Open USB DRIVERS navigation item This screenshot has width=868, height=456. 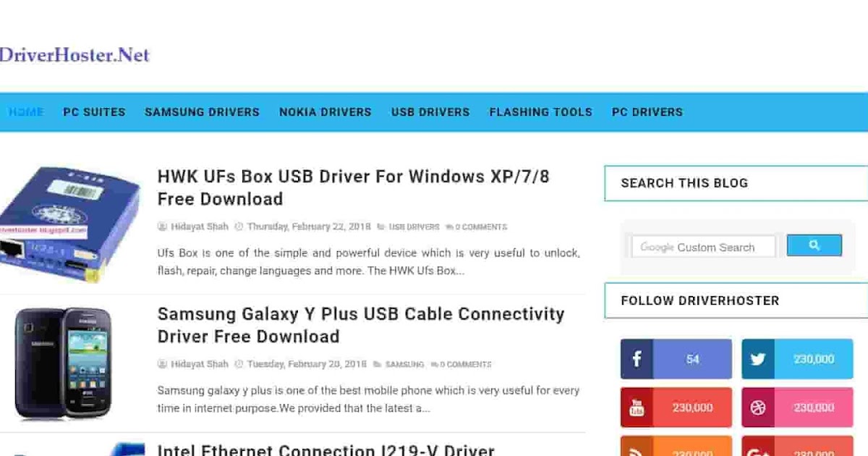tap(430, 112)
